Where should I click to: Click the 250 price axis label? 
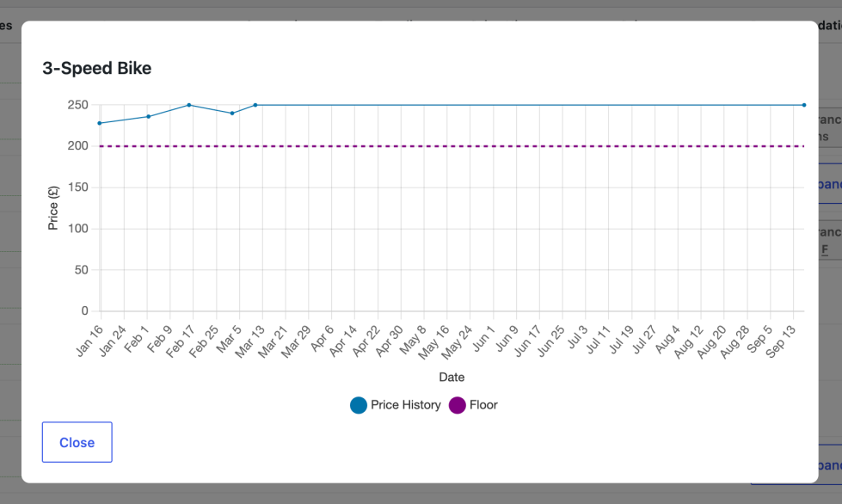point(78,105)
